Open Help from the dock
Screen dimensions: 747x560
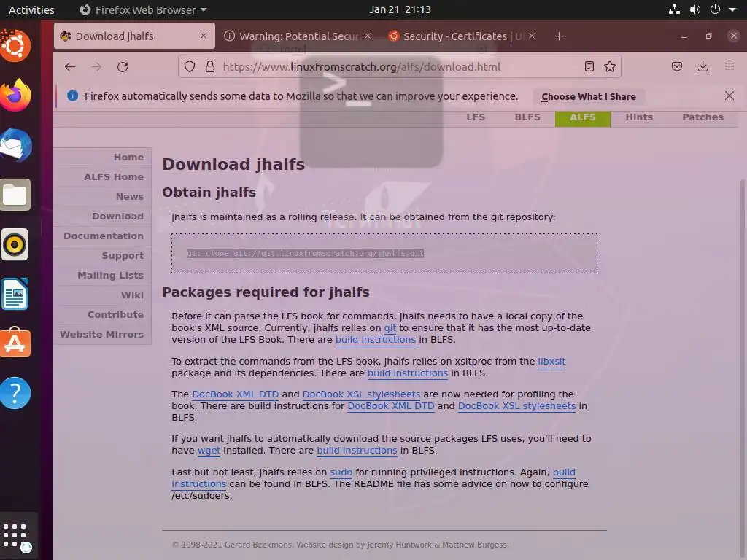click(15, 393)
